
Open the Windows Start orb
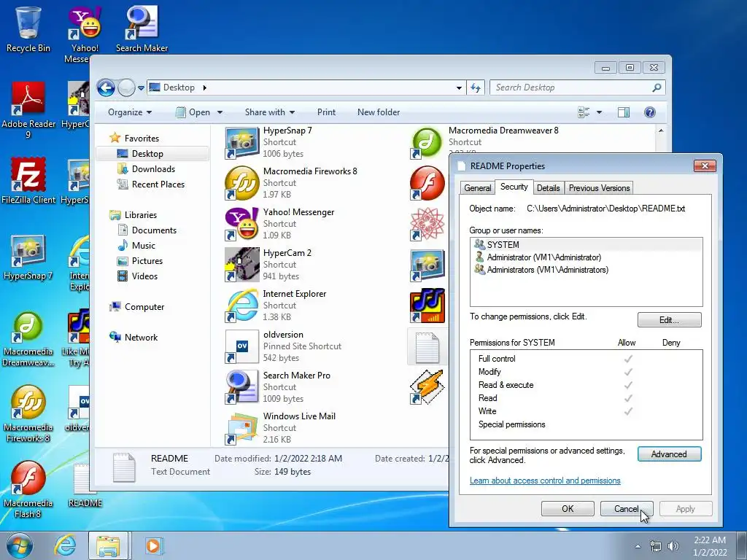[19, 545]
